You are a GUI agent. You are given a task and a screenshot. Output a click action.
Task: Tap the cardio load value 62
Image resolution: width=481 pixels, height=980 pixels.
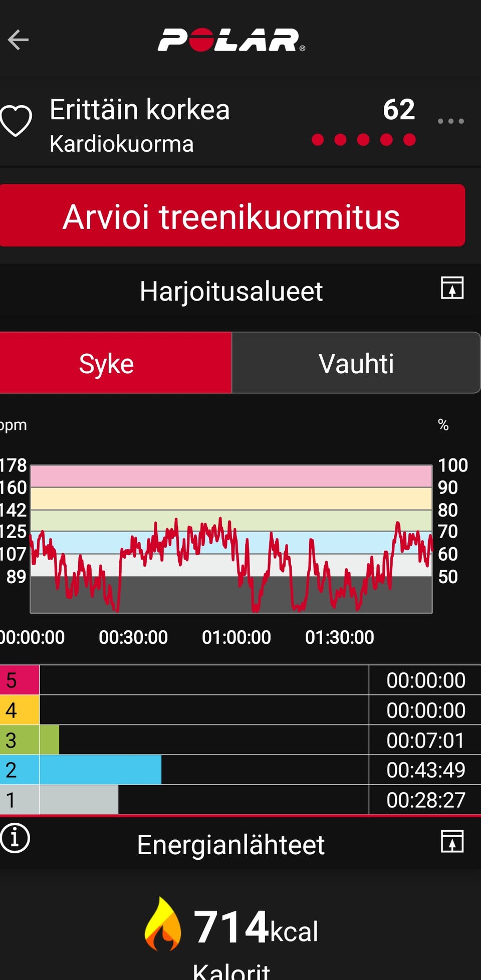(x=399, y=109)
